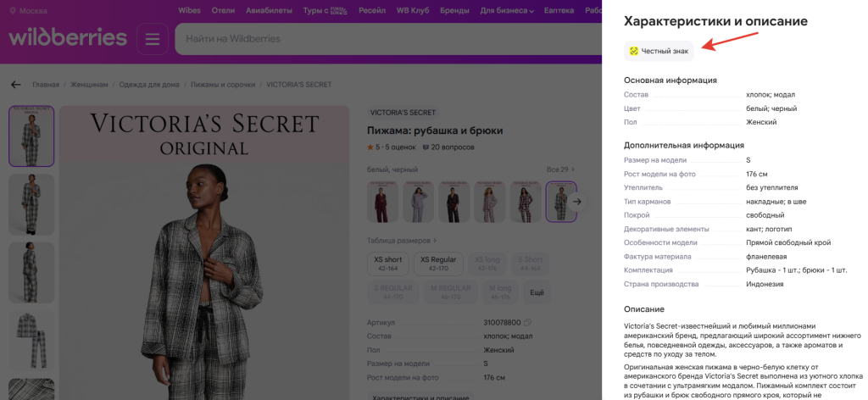The image size is (868, 400).
Task: Go to Женщинам breadcrumb
Action: (x=89, y=85)
